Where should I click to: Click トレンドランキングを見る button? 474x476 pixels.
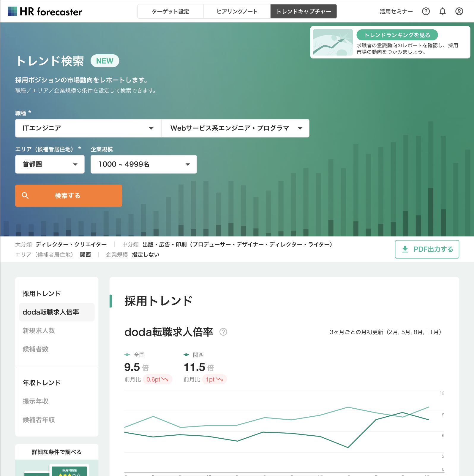[x=397, y=35]
